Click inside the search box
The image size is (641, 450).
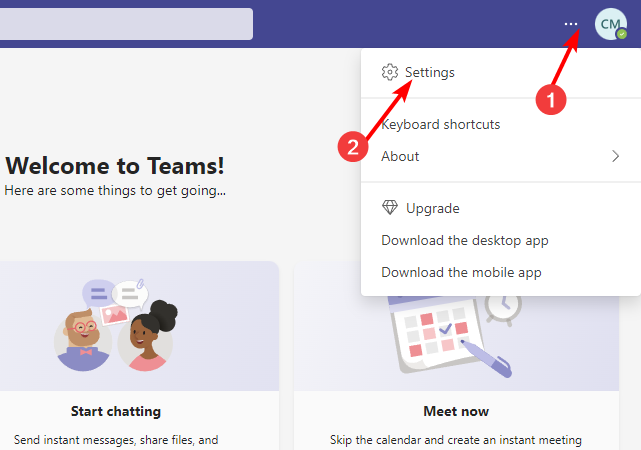[126, 24]
